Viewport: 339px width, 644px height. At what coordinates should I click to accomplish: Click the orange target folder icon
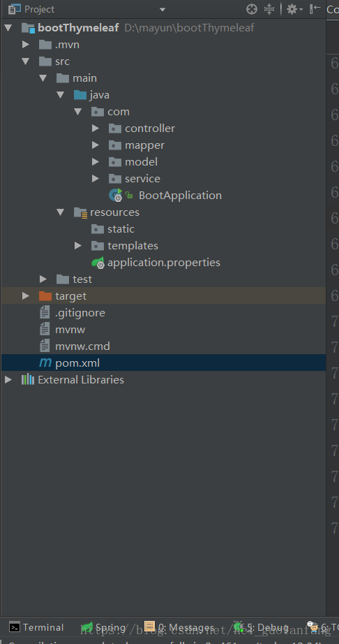[x=45, y=295]
